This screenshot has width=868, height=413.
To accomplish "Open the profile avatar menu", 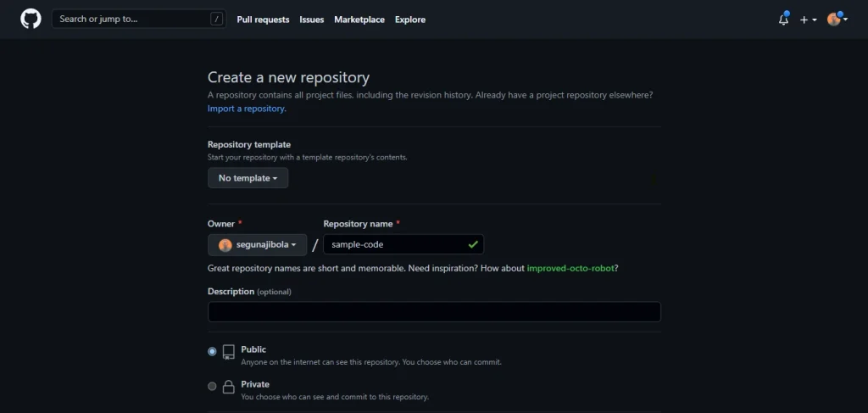I will pyautogui.click(x=837, y=19).
